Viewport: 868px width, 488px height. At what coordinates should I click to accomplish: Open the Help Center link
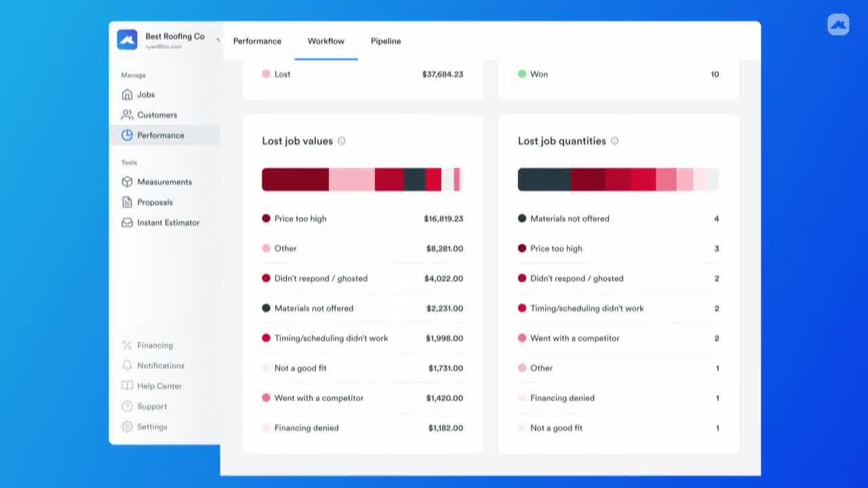click(159, 386)
